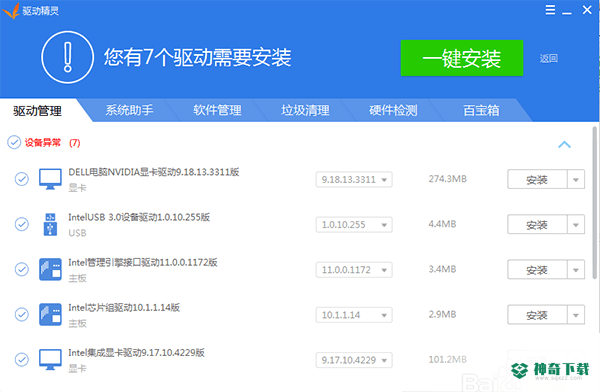Screen dimensions: 600x392
Task: Toggle the Intel USB 3.0 driver checkbox
Action: 22,224
